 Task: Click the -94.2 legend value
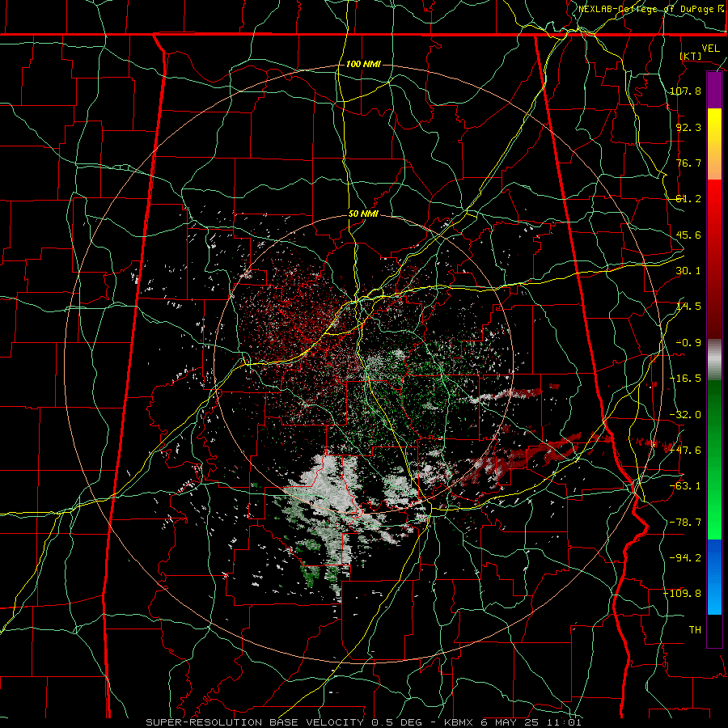click(x=685, y=557)
